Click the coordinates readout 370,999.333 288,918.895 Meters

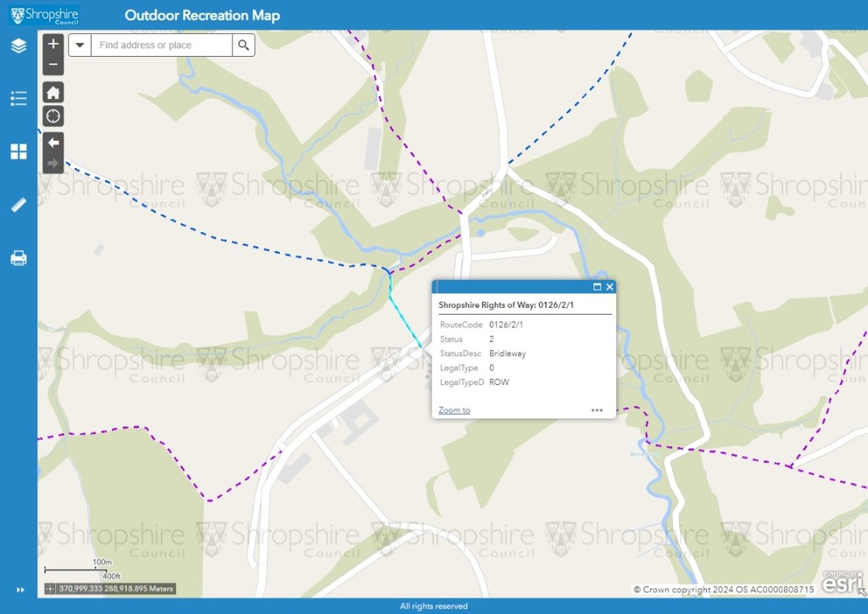point(115,589)
